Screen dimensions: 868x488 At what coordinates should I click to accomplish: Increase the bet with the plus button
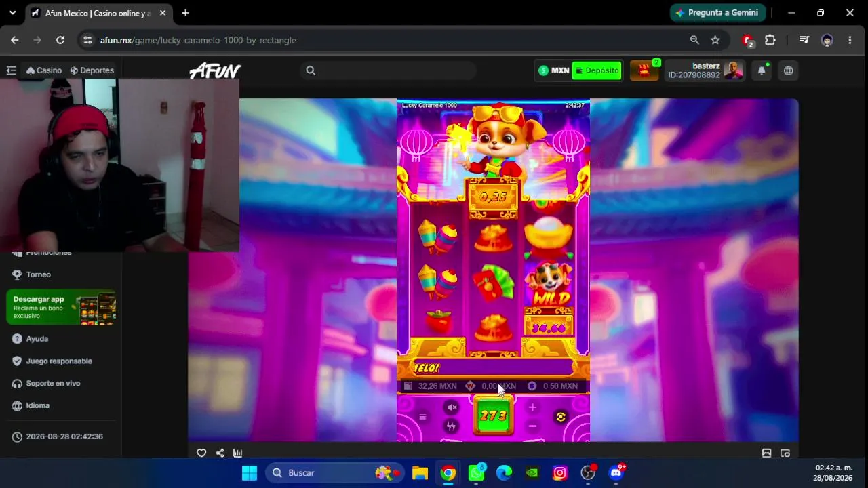pyautogui.click(x=532, y=407)
